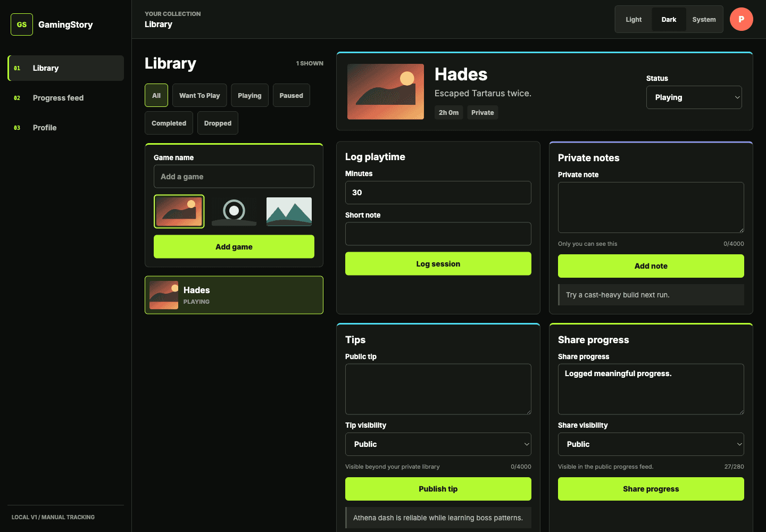Filter library by Playing
766x532 pixels.
(x=249, y=96)
